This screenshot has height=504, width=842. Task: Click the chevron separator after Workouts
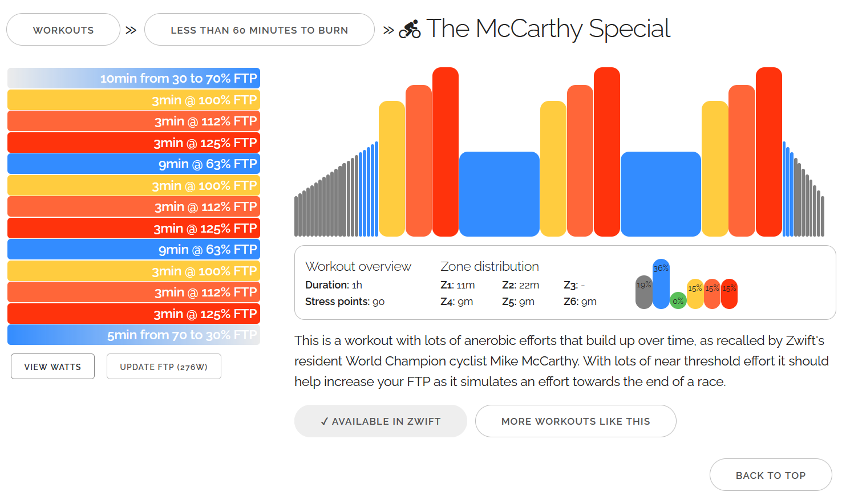point(131,30)
